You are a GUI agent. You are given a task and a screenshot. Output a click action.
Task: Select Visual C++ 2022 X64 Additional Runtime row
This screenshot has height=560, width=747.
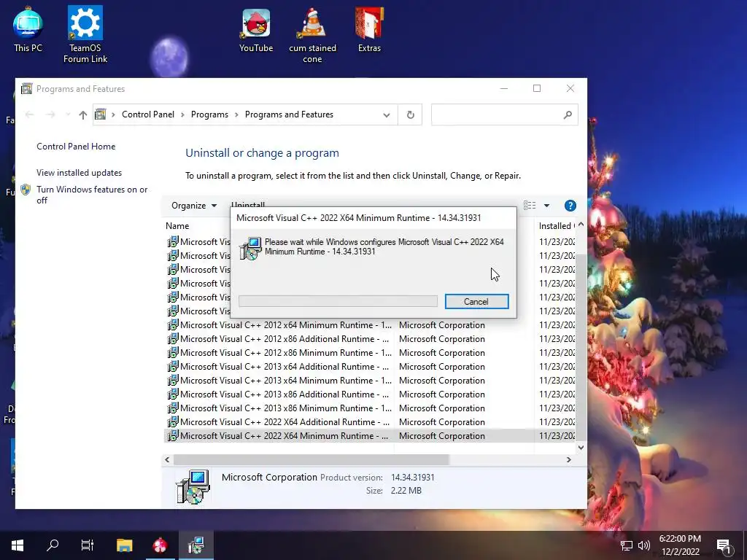tap(369, 422)
